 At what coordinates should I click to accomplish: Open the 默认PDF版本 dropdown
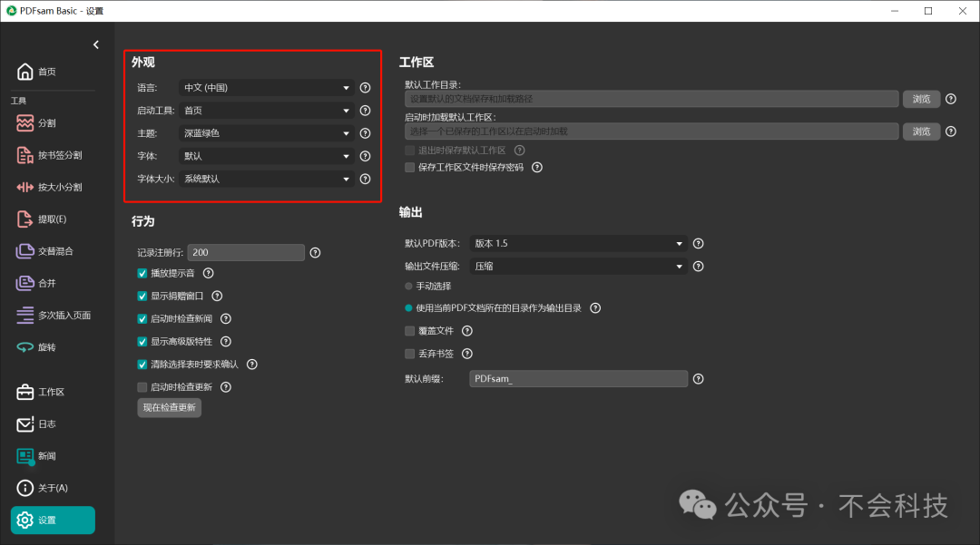point(578,243)
